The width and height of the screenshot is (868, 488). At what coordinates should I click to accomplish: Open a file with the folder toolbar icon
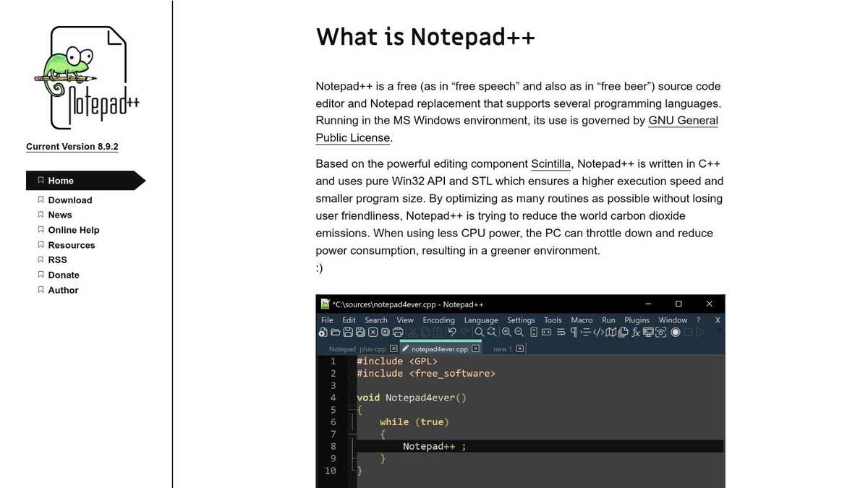334,332
